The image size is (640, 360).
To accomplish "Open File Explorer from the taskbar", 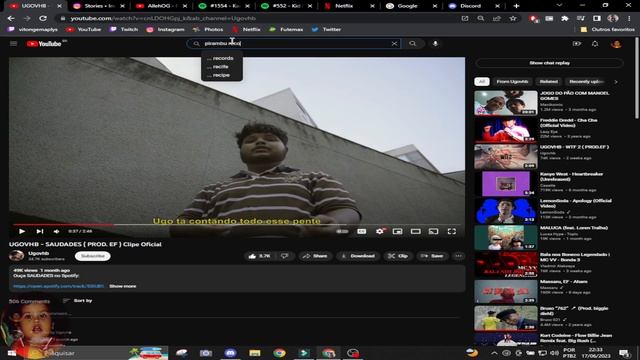I will click(255, 353).
